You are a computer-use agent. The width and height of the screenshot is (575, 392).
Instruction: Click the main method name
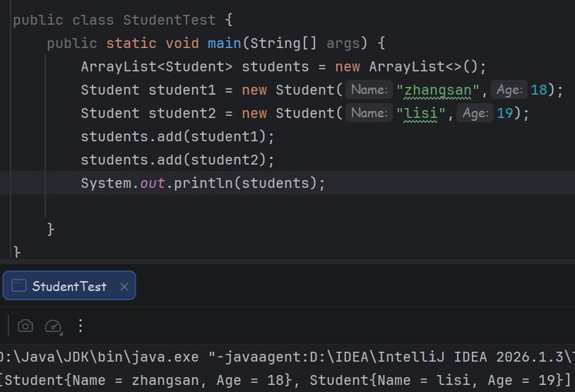225,44
